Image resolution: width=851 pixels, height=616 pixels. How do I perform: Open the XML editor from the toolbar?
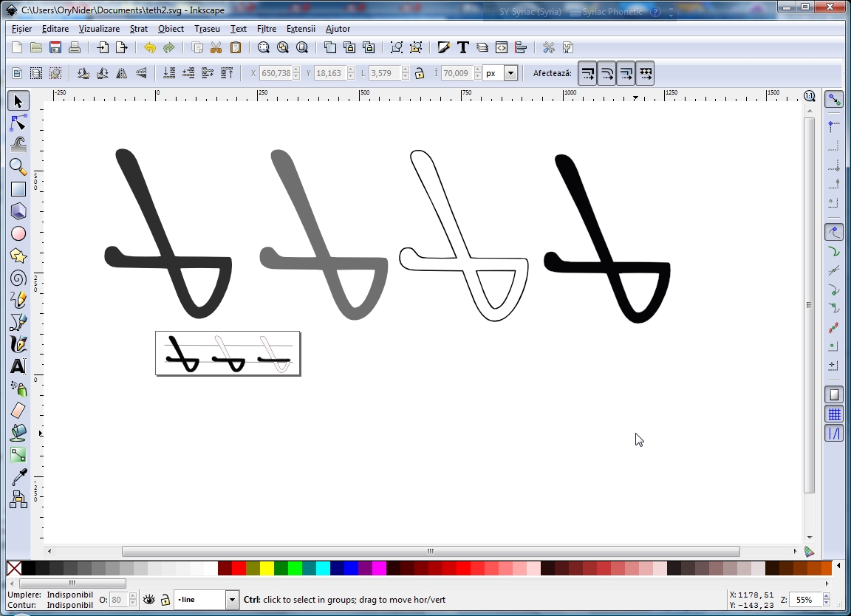coord(502,48)
